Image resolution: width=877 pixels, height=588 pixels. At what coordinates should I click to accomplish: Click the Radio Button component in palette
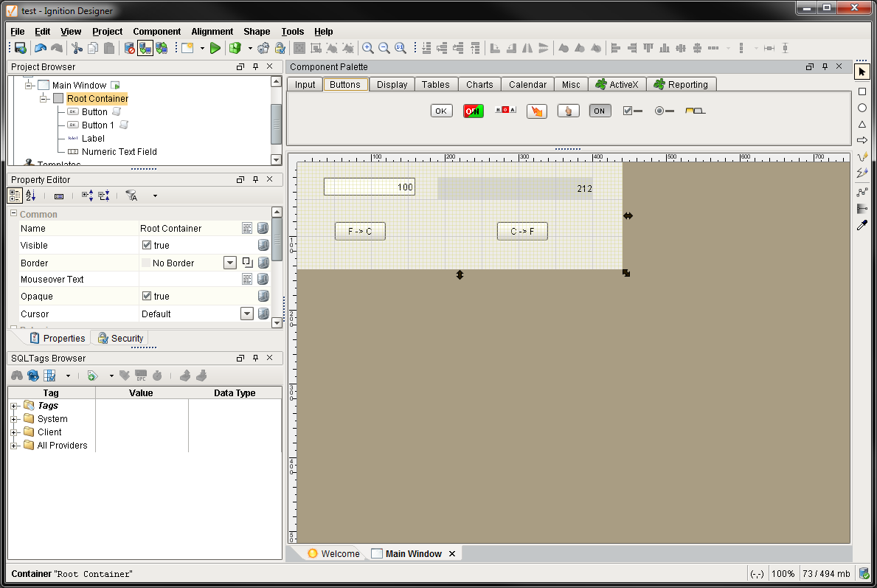(664, 111)
